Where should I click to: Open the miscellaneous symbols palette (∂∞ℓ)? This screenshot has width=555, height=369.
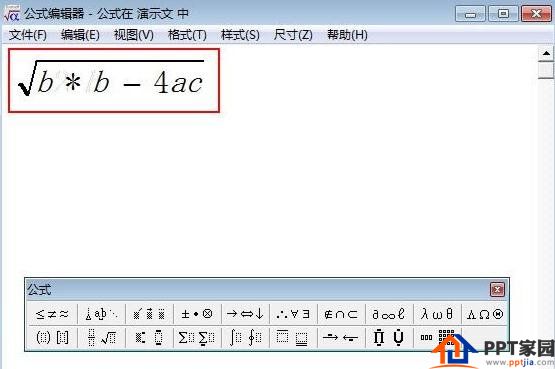point(389,314)
